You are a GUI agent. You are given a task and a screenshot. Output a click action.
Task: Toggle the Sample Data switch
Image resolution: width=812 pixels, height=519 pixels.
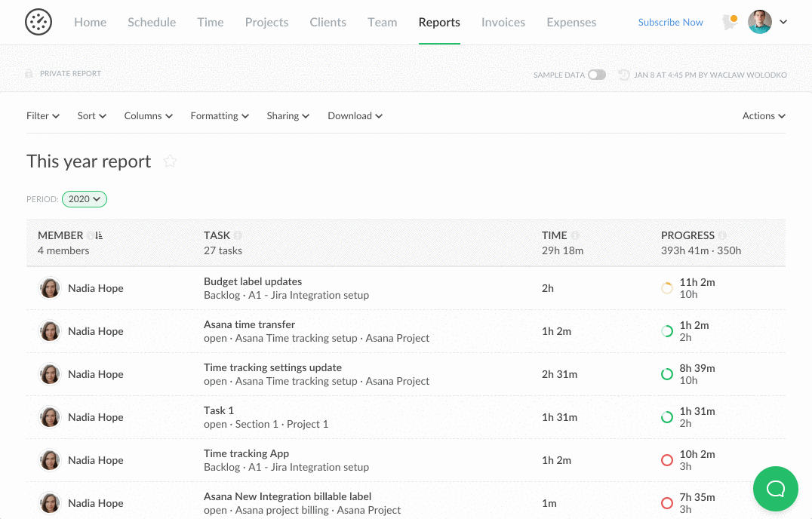(x=596, y=75)
